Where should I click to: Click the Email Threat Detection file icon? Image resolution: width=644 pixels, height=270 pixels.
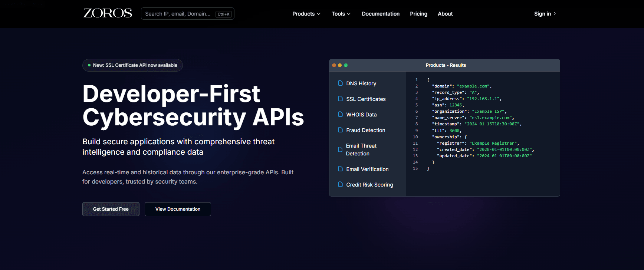[340, 149]
